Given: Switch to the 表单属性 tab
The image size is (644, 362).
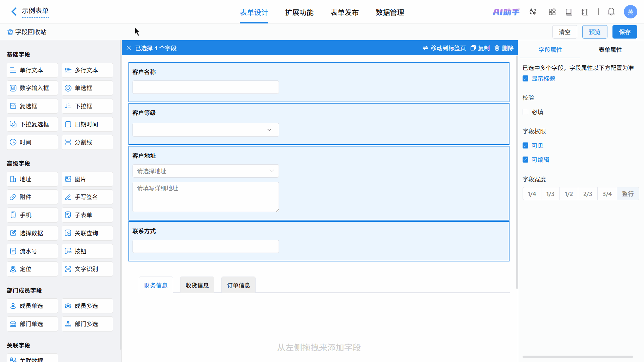Looking at the screenshot, I should (610, 50).
